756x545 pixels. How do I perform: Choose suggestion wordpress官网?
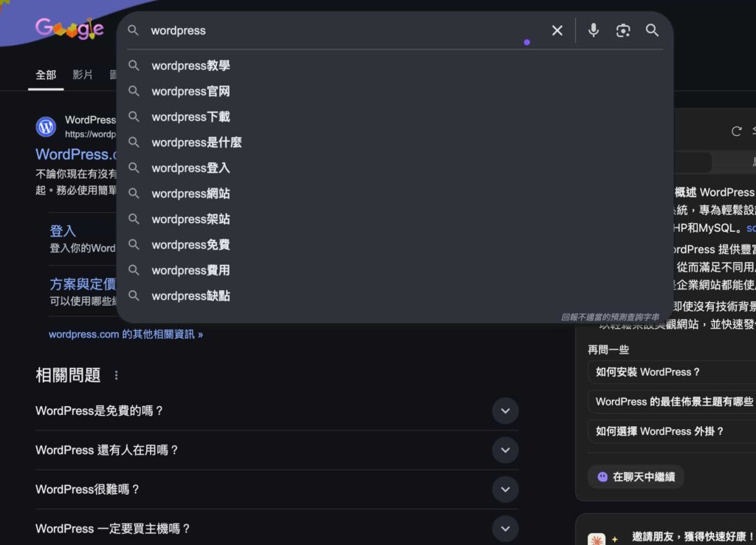point(395,91)
